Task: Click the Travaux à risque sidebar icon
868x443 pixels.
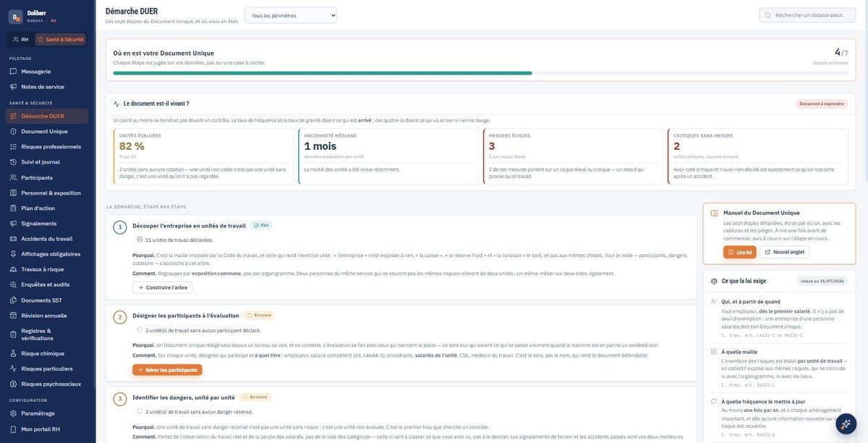Action: (14, 269)
